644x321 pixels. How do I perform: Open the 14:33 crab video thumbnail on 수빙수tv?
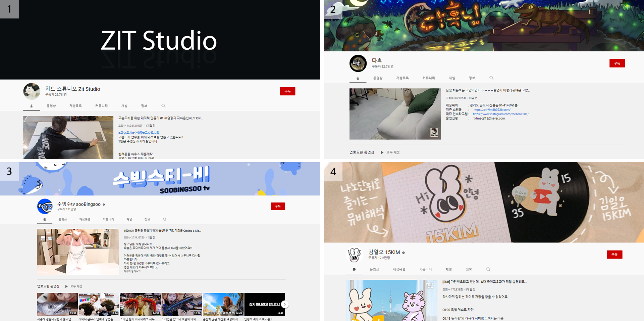tap(140, 304)
